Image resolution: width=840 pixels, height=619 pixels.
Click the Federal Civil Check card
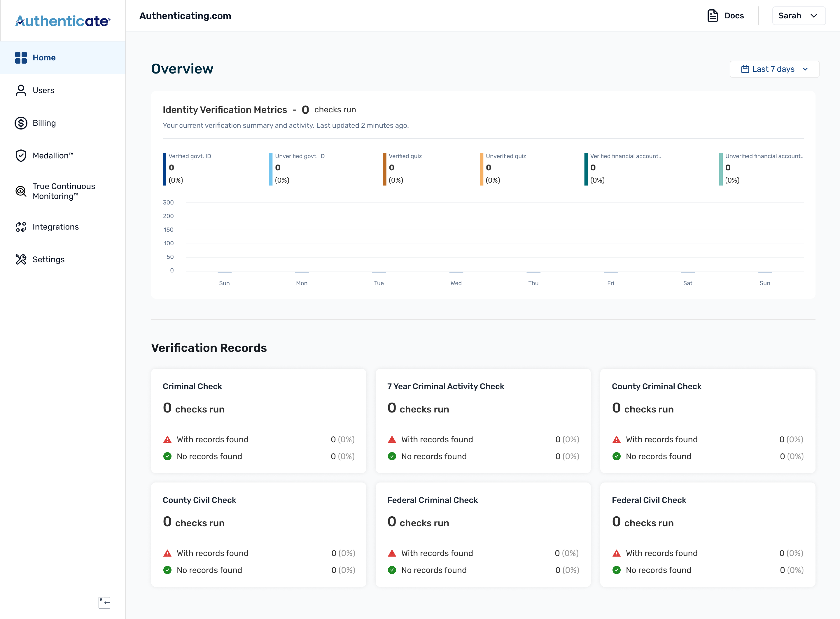point(708,535)
